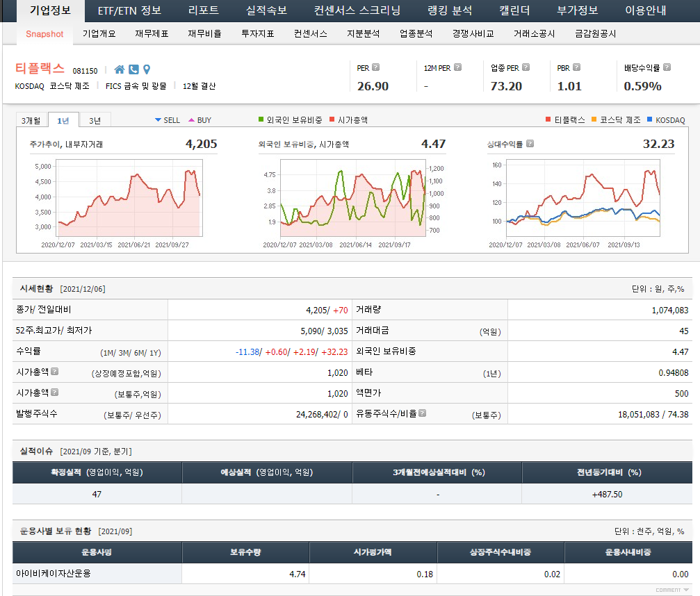Open the 컨센서스 스크리닝 main menu
This screenshot has height=596, width=700.
click(x=357, y=10)
